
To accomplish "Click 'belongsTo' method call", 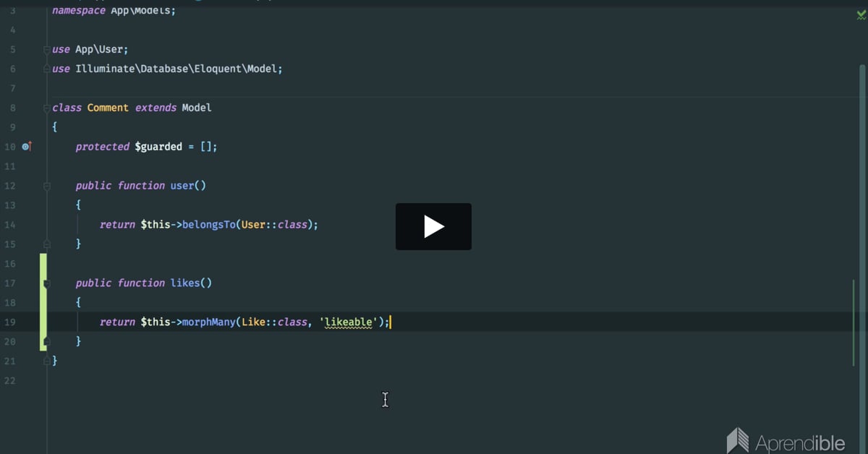I will pos(209,225).
